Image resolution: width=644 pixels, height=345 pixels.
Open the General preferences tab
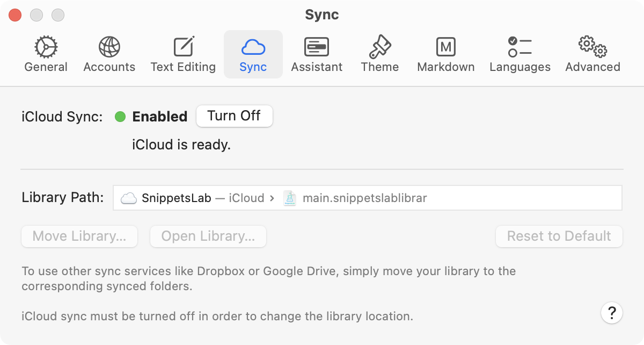(x=46, y=54)
